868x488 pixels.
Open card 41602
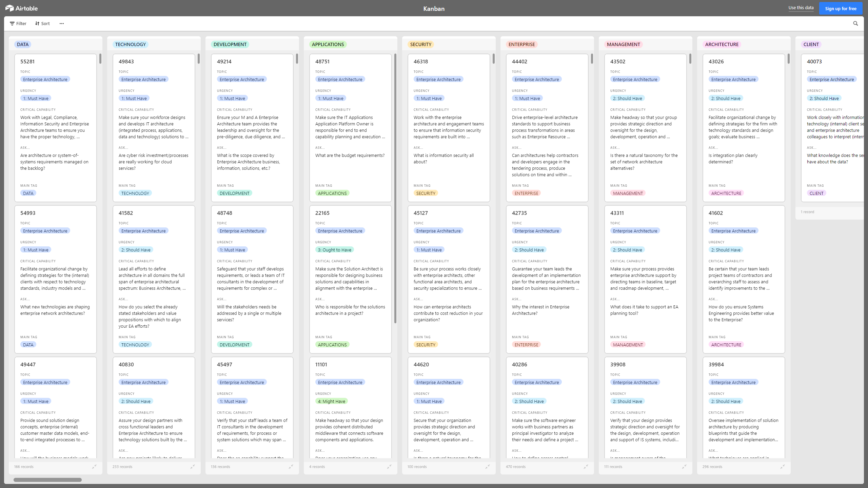tap(744, 279)
